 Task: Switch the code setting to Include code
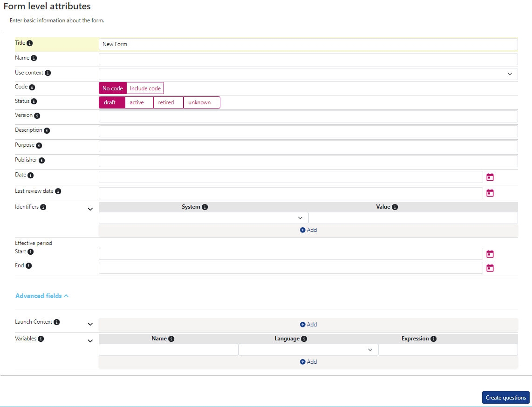pos(145,88)
